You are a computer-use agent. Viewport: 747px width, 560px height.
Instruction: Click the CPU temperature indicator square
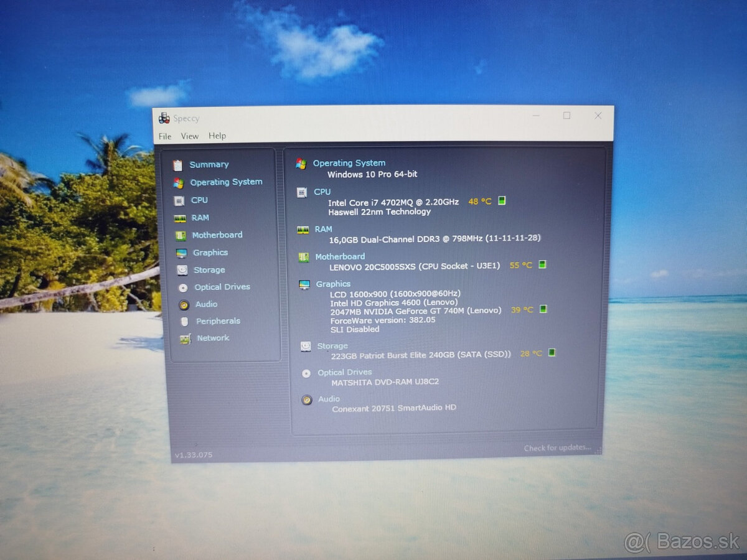500,201
